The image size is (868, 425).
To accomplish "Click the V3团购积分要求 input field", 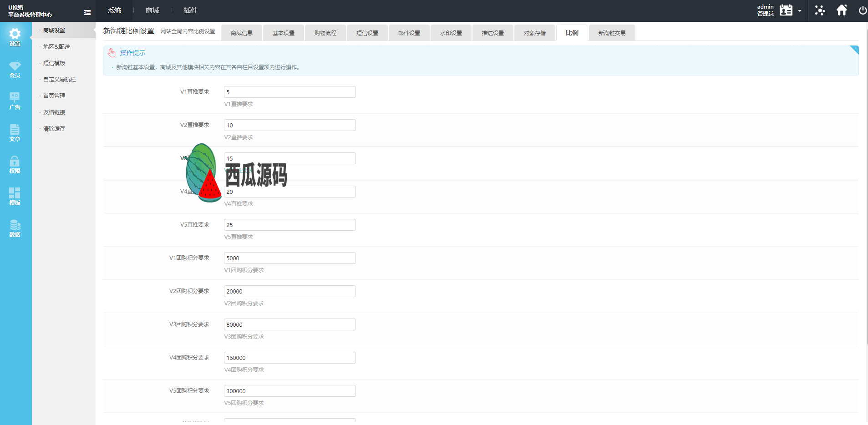I will [x=290, y=324].
